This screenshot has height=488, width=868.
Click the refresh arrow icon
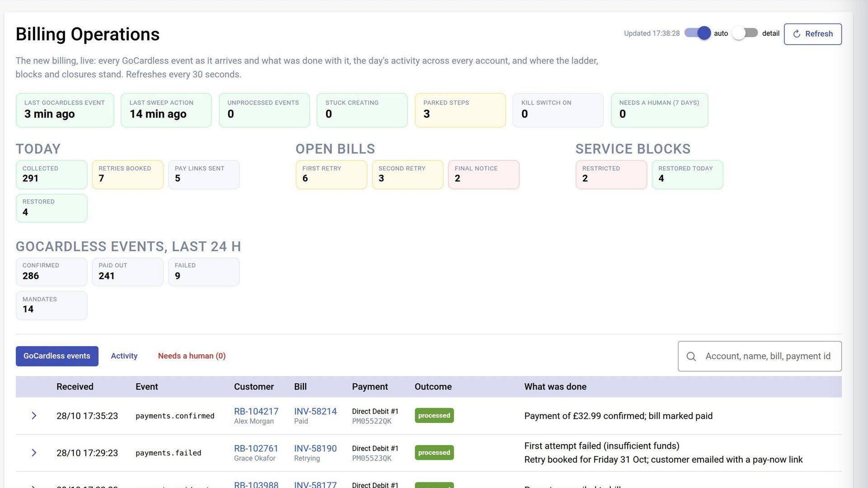(x=797, y=34)
